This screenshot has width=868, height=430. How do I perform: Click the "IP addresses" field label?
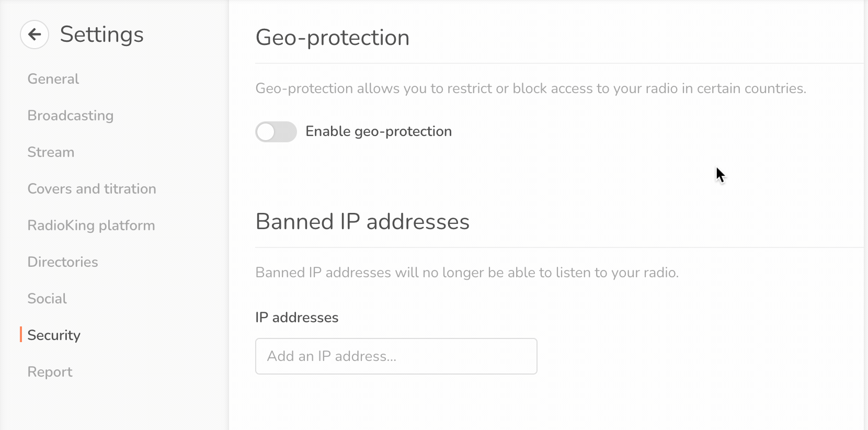(x=296, y=318)
